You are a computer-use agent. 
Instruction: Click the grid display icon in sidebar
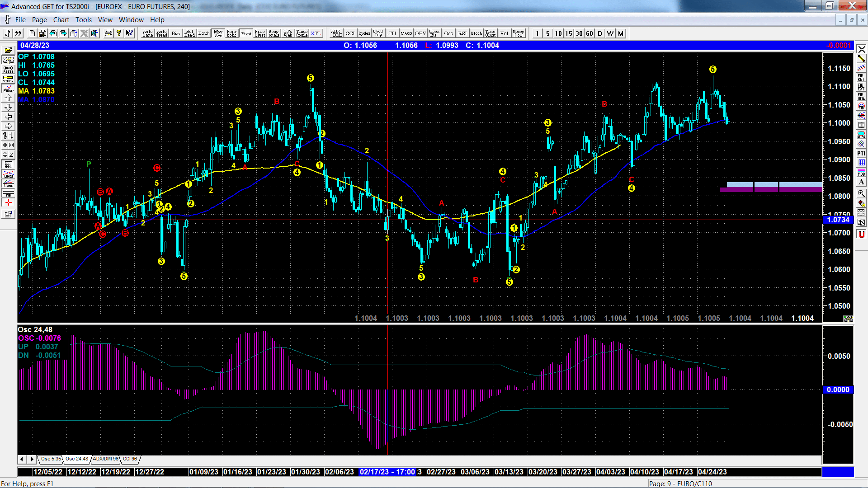8,164
